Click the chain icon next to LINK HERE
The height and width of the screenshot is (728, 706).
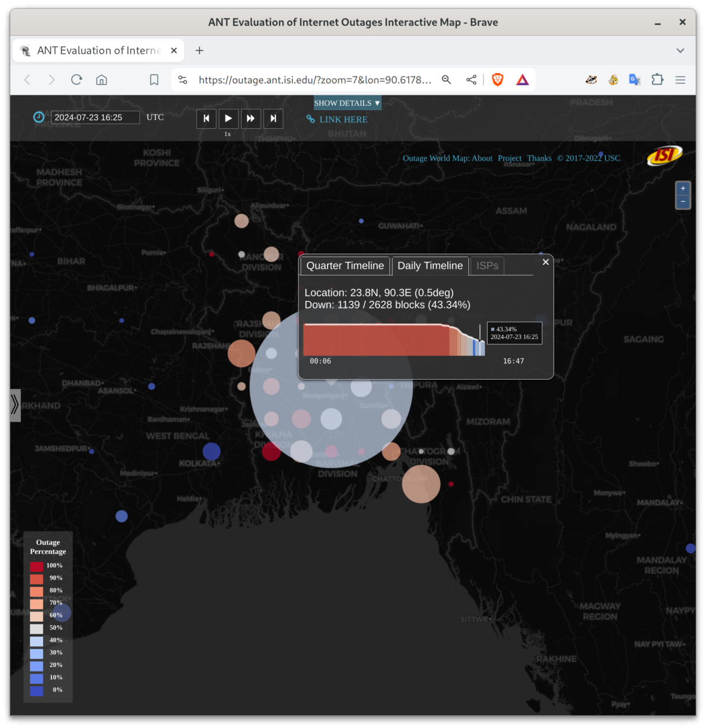coord(310,119)
